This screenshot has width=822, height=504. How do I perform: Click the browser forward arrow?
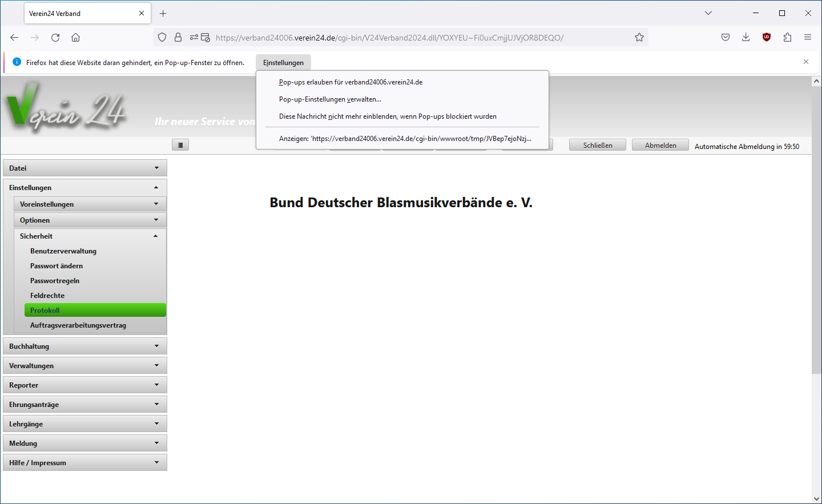[35, 38]
